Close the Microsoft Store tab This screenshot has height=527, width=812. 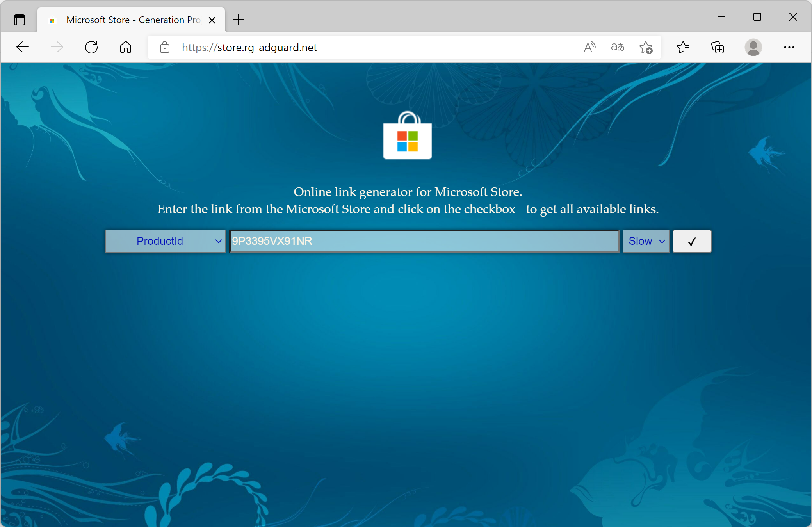[x=212, y=20]
